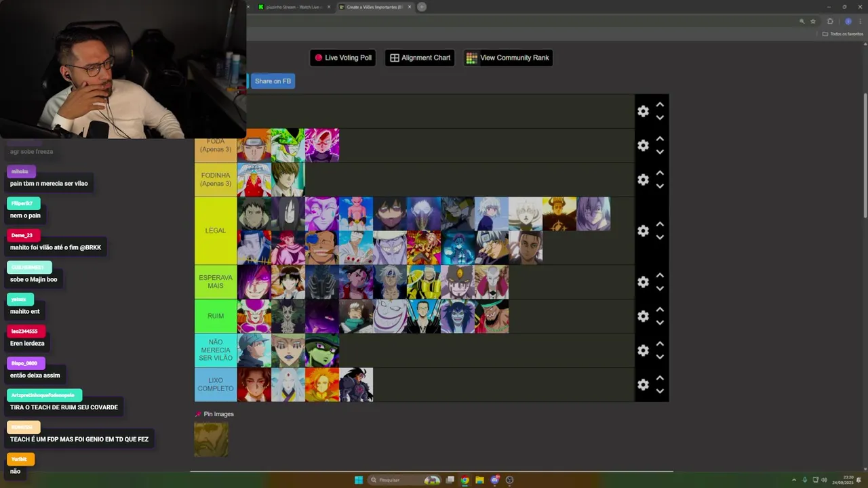This screenshot has width=868, height=488.
Task: Open the browser extensions menu
Action: [830, 21]
